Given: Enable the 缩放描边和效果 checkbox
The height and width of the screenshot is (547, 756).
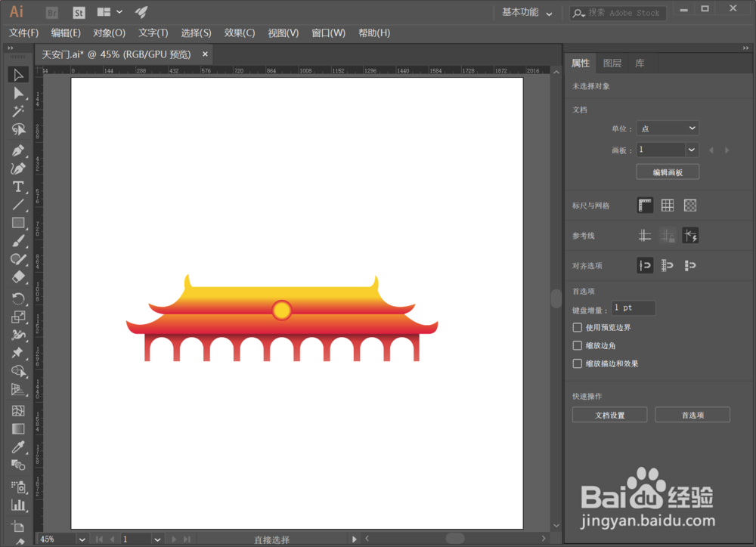Looking at the screenshot, I should click(577, 363).
